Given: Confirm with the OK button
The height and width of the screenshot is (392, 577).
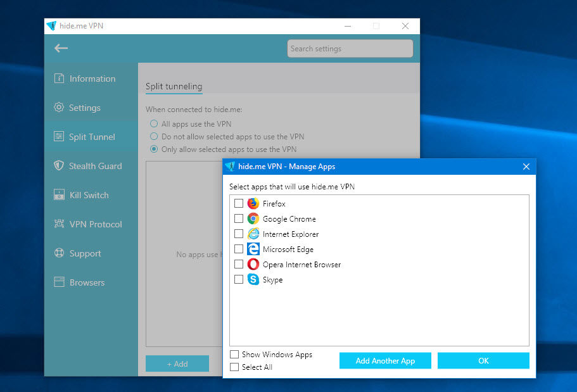Looking at the screenshot, I should (x=483, y=360).
